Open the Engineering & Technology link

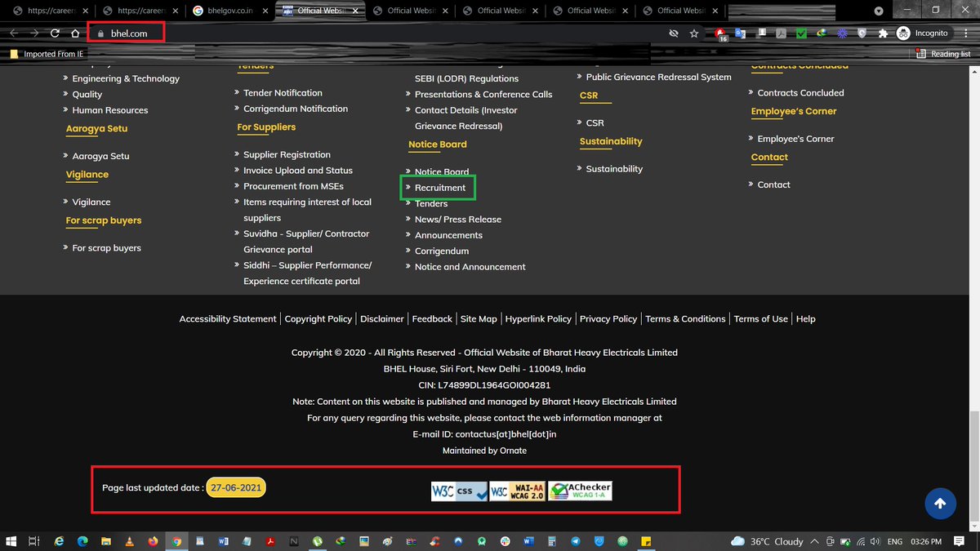126,79
